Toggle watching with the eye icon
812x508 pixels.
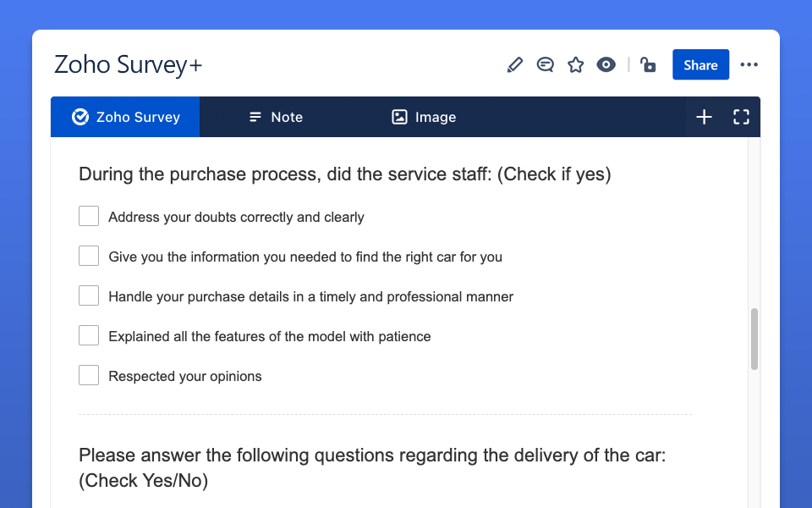[x=606, y=65]
